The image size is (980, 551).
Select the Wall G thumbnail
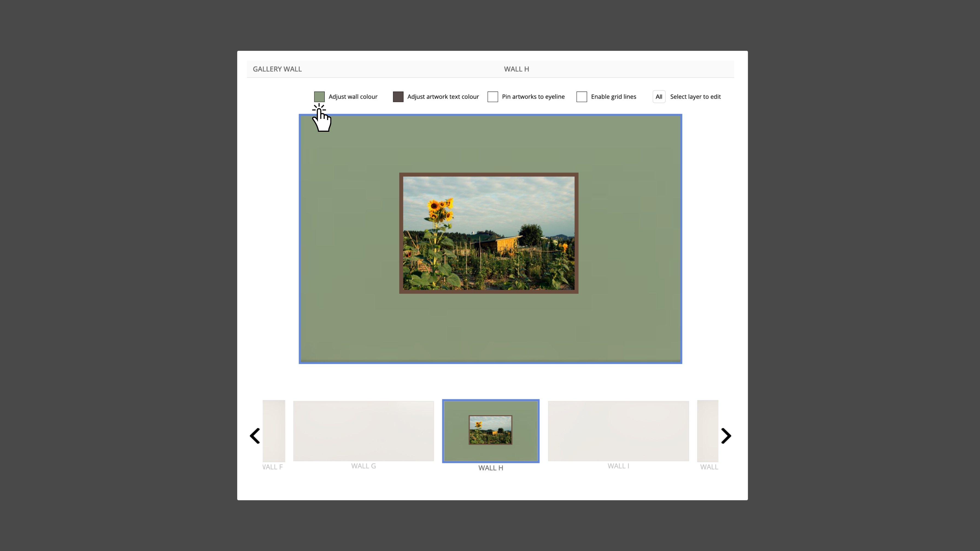[363, 431]
